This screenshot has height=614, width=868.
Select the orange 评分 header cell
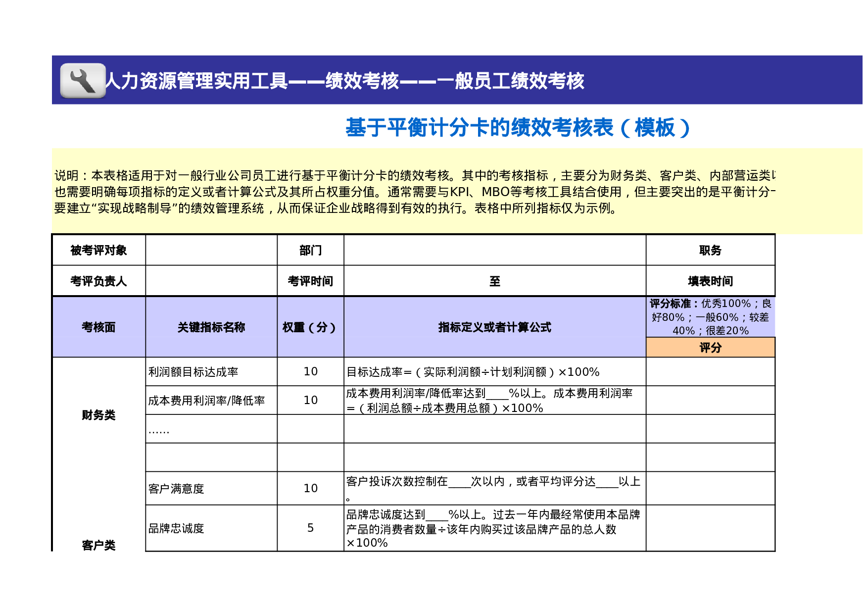pyautogui.click(x=711, y=347)
